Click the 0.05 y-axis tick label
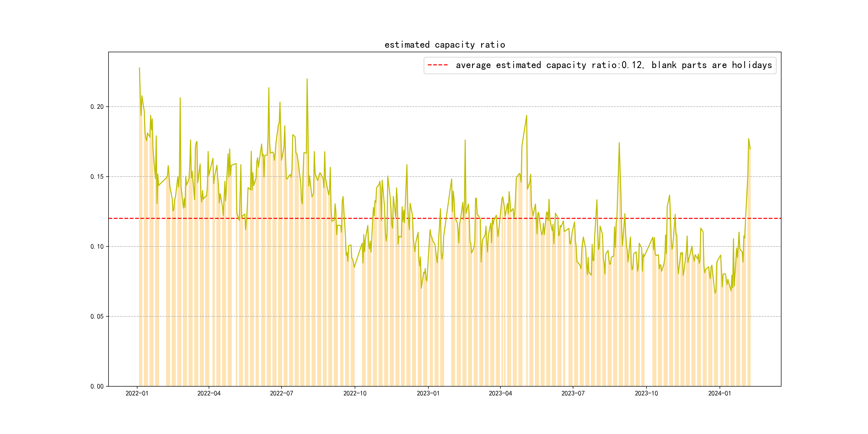Viewport: 868px width, 434px height. [x=97, y=316]
